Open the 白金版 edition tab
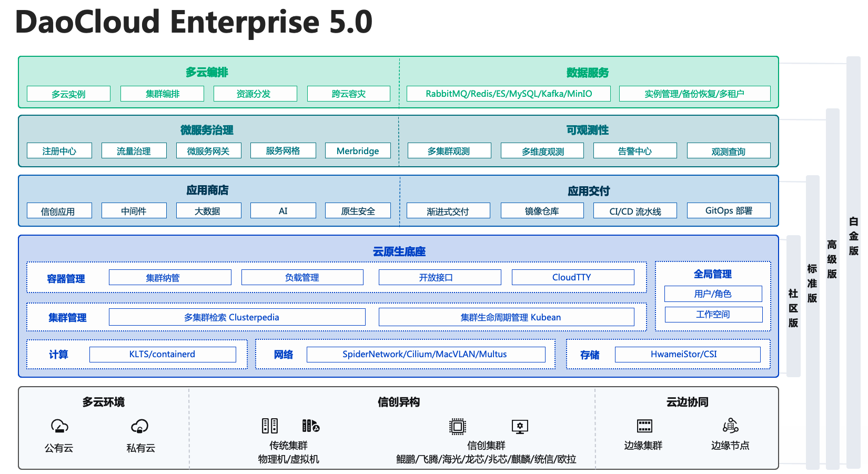Image resolution: width=868 pixels, height=474 pixels. (852, 237)
